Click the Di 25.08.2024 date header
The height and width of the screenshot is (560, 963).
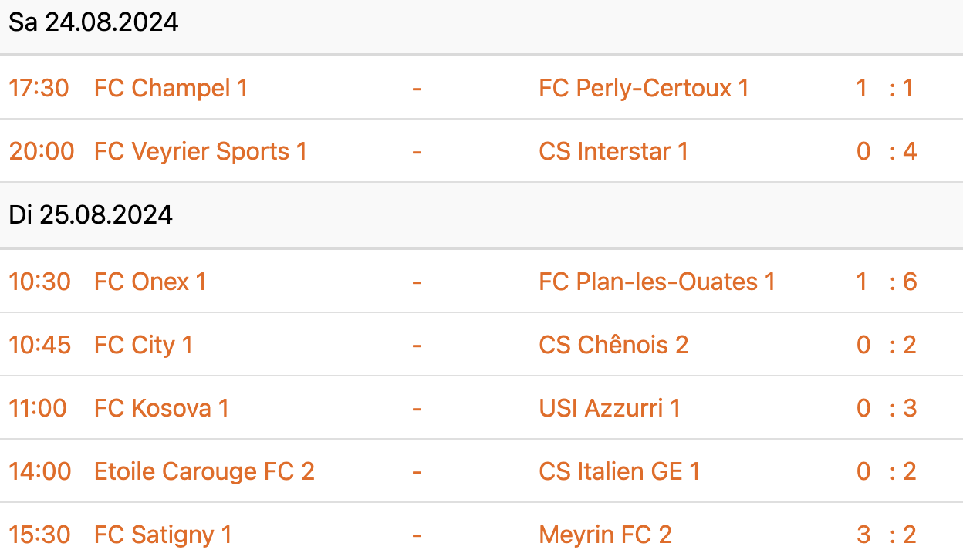(91, 215)
